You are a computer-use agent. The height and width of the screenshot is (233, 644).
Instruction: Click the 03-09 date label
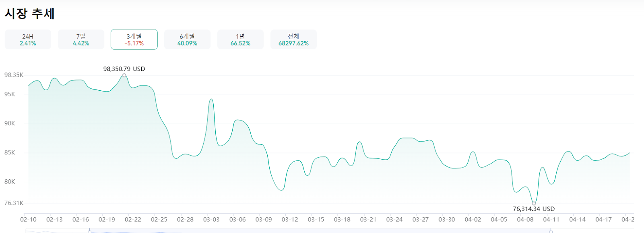[x=264, y=220]
